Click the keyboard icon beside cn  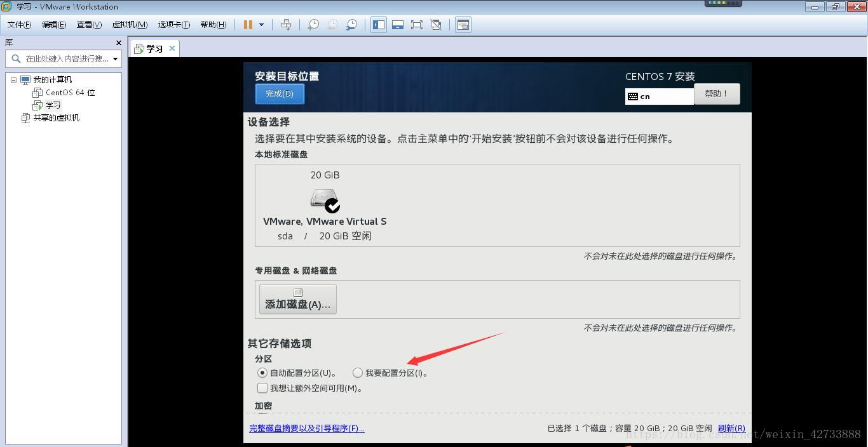click(633, 97)
